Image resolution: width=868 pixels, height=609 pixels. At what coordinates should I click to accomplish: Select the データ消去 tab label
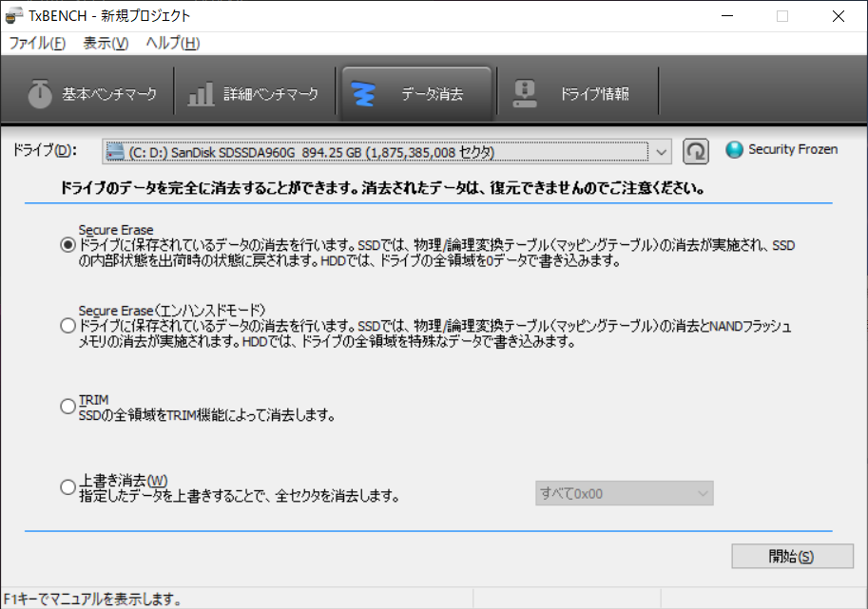pos(433,94)
